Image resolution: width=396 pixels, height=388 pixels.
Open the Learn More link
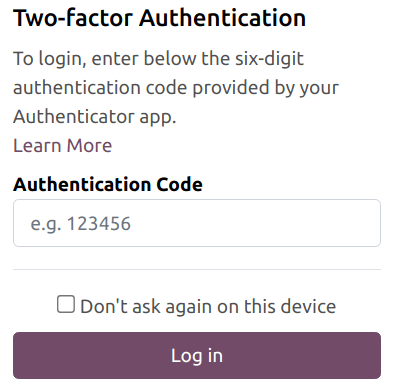pos(63,146)
